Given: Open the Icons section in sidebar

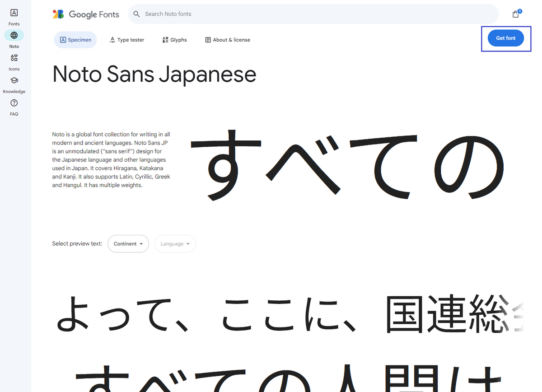Looking at the screenshot, I should [14, 62].
